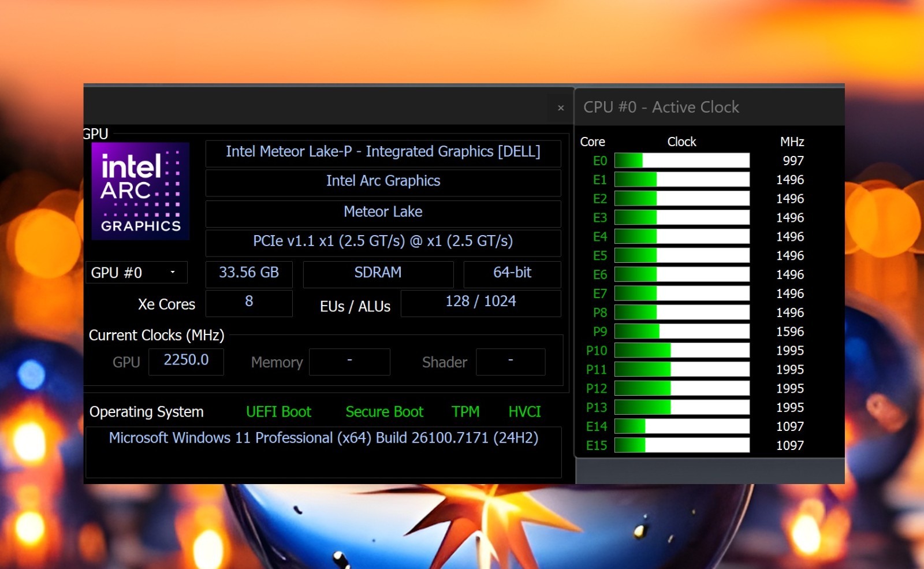Click the E7 core label

pyautogui.click(x=600, y=293)
